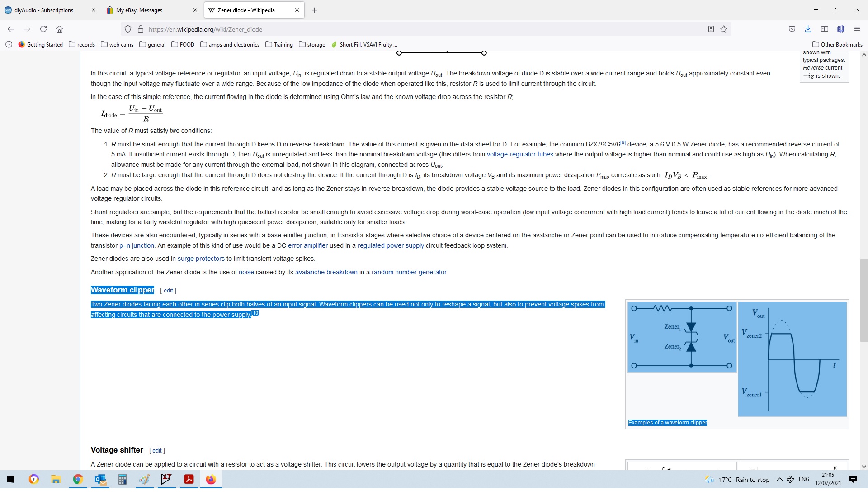The width and height of the screenshot is (868, 495).
Task: Click the Firefox taskbar icon
Action: (211, 480)
